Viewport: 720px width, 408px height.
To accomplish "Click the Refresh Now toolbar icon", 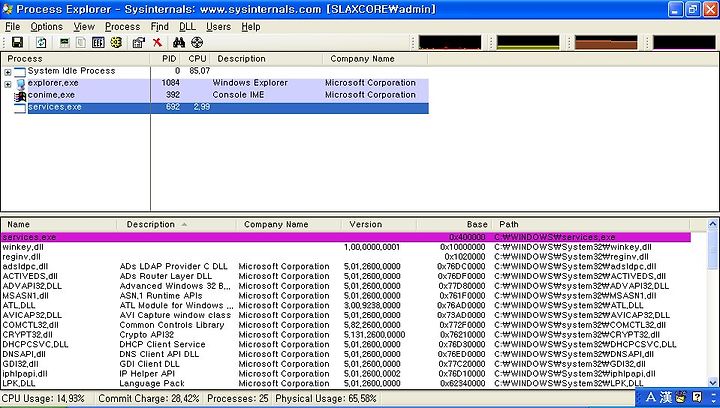I will tap(41, 43).
